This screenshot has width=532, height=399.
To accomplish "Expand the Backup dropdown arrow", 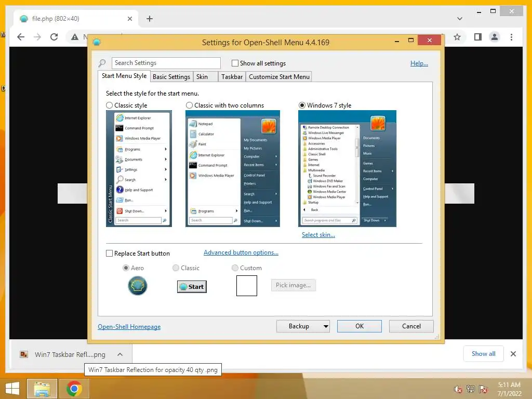I will [x=326, y=326].
